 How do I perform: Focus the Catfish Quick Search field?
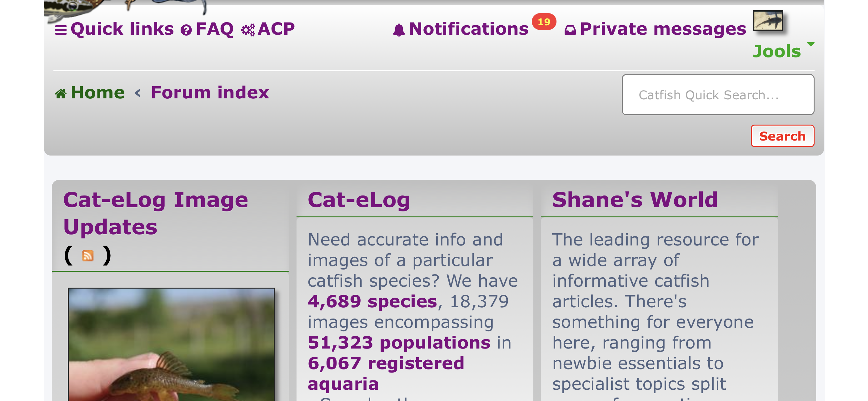pos(718,95)
